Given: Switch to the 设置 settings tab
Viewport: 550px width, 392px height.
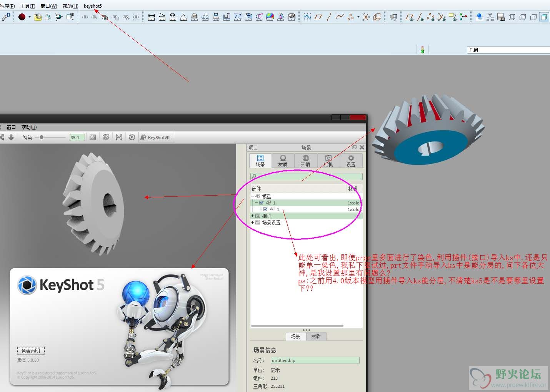Looking at the screenshot, I should [x=351, y=161].
